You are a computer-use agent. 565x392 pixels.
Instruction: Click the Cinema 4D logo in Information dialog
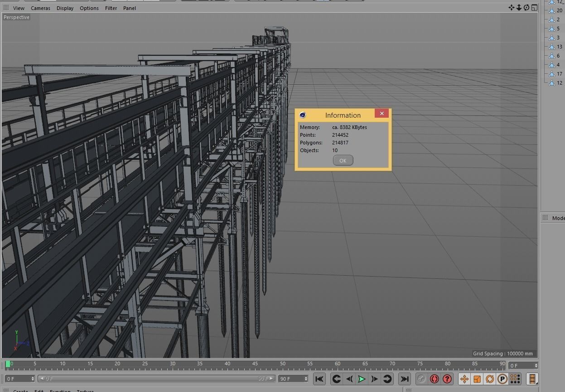(x=303, y=115)
